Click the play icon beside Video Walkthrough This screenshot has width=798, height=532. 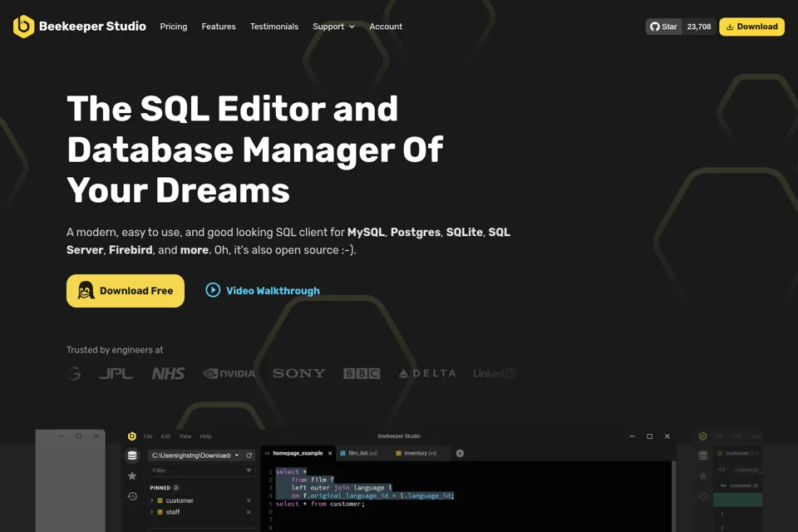213,290
